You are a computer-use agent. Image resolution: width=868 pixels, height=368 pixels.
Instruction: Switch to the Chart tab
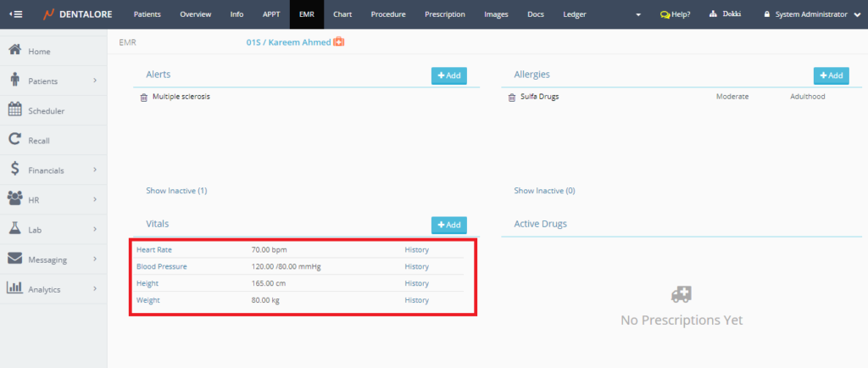342,14
